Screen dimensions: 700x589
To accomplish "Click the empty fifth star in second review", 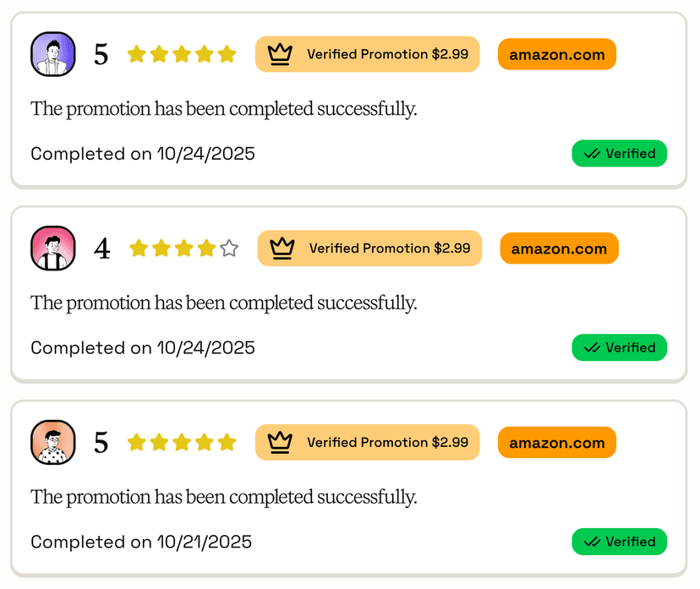I will tap(229, 248).
